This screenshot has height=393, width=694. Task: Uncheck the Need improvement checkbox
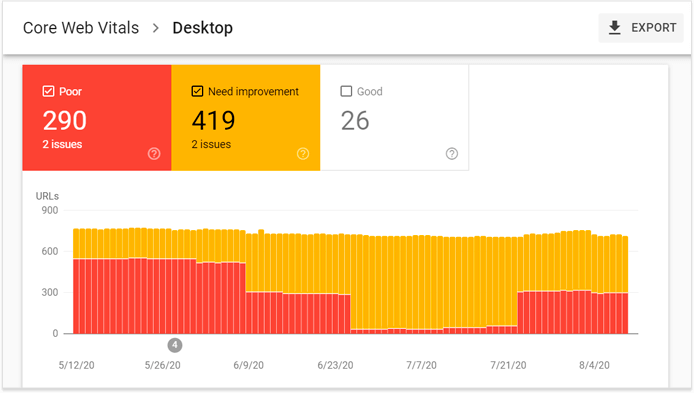click(197, 91)
